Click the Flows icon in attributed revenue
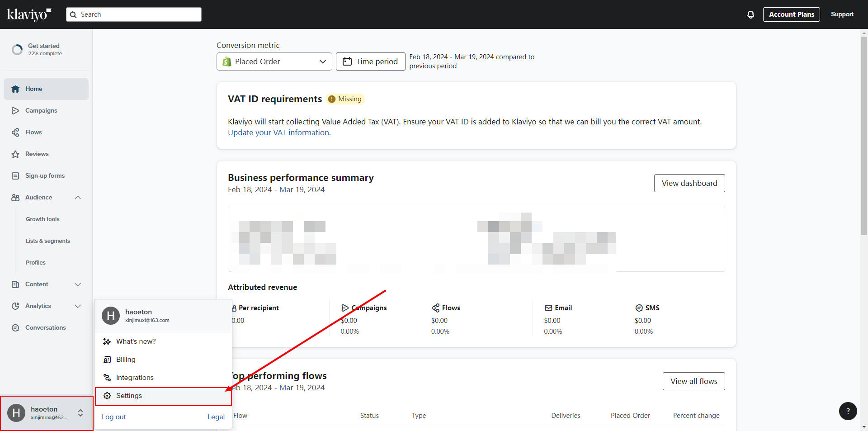Image resolution: width=868 pixels, height=431 pixels. click(x=436, y=308)
